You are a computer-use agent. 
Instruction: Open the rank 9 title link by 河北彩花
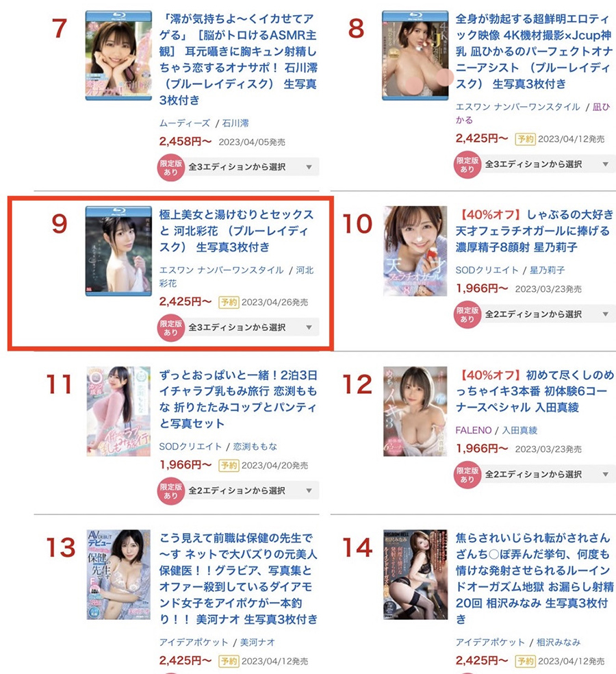[x=236, y=231]
